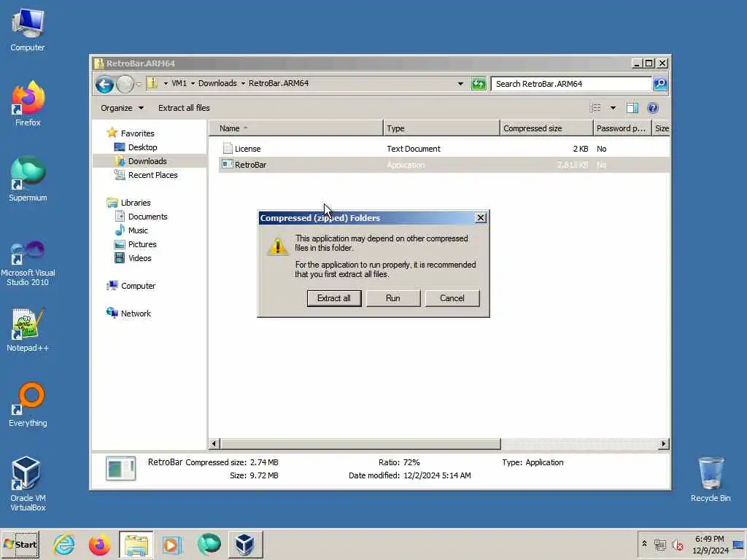Screen dimensions: 747x560
Task: Click the horizontal scrollbar thumb
Action: point(360,444)
